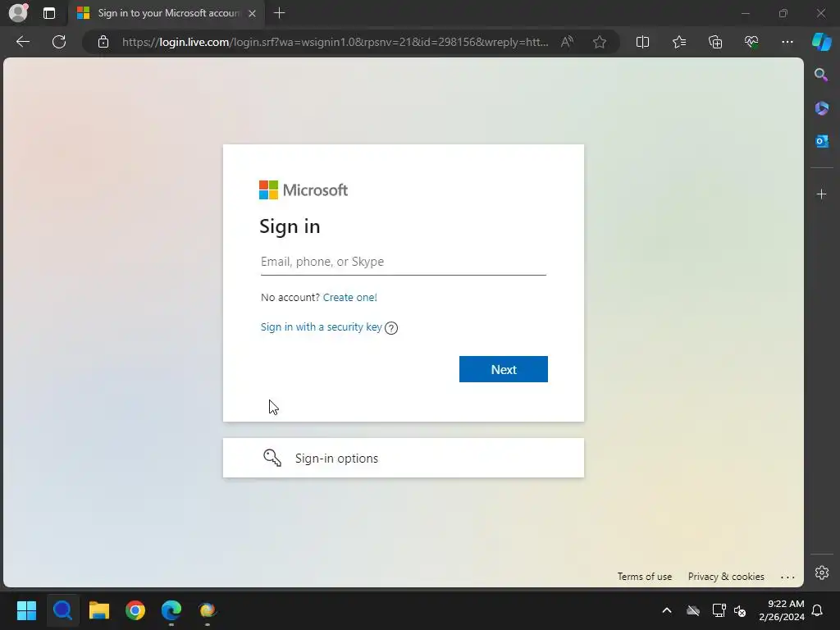Click the Email, phone, or Skype field

click(x=404, y=262)
